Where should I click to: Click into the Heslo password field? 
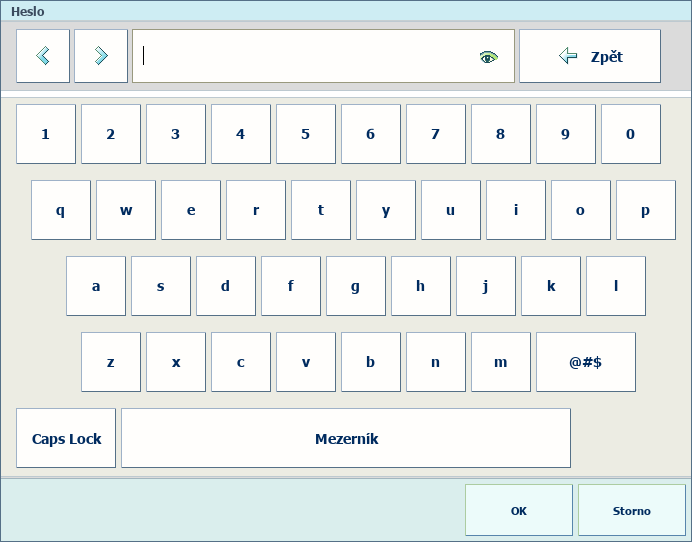pos(323,56)
